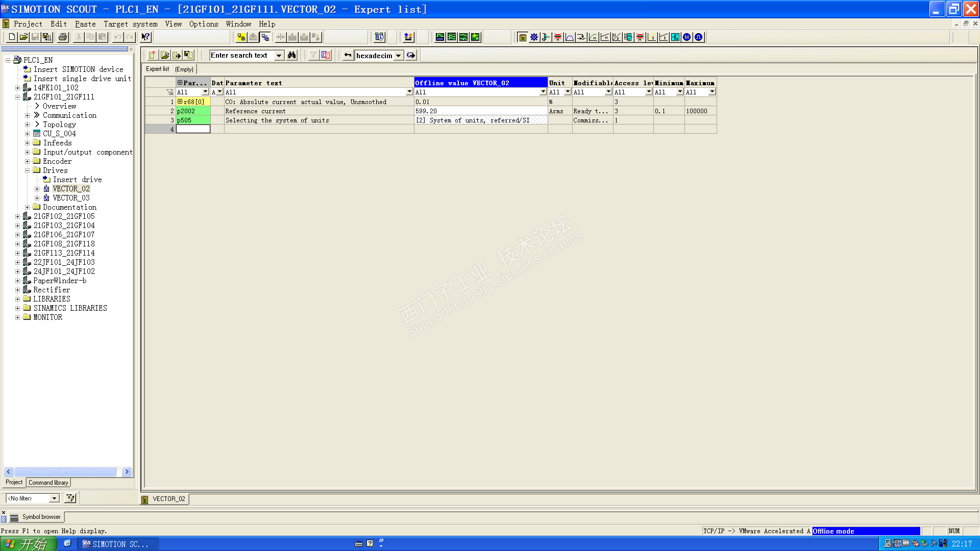980x551 pixels.
Task: Collapse the Drives folder
Action: click(28, 170)
